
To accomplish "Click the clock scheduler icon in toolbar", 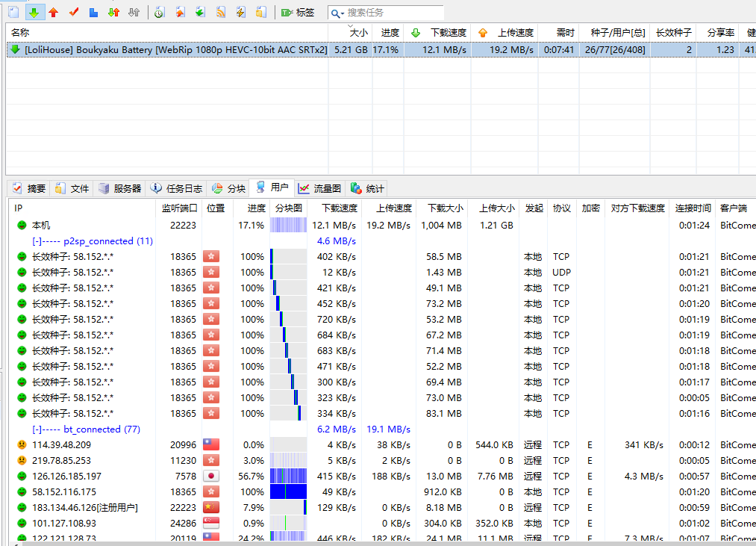I will [x=160, y=13].
